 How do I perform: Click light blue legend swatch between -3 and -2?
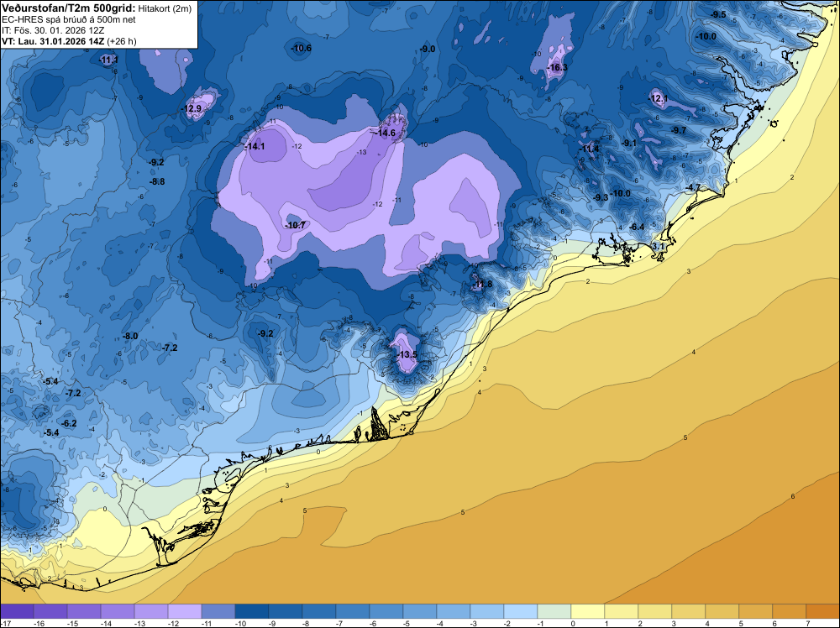point(487,611)
